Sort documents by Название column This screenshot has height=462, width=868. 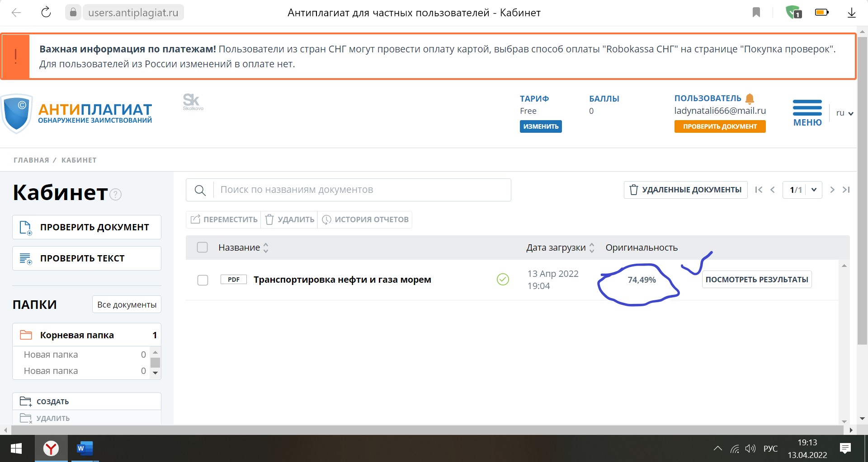pyautogui.click(x=265, y=247)
